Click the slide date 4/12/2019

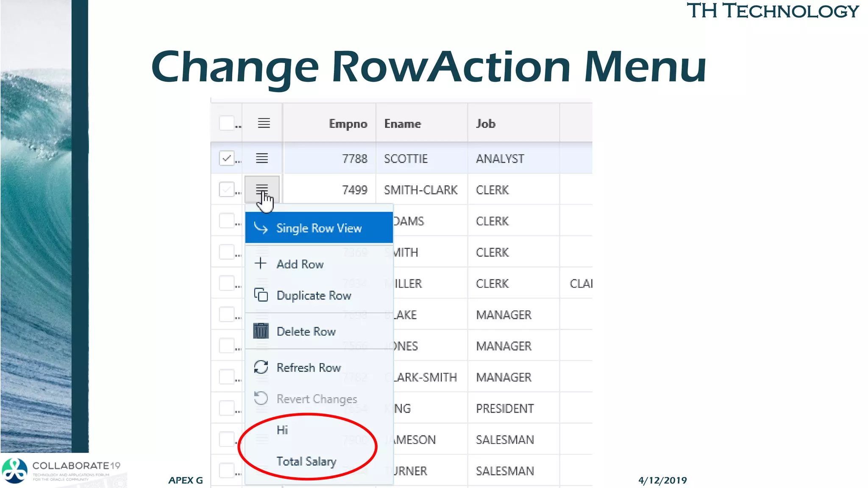click(662, 480)
